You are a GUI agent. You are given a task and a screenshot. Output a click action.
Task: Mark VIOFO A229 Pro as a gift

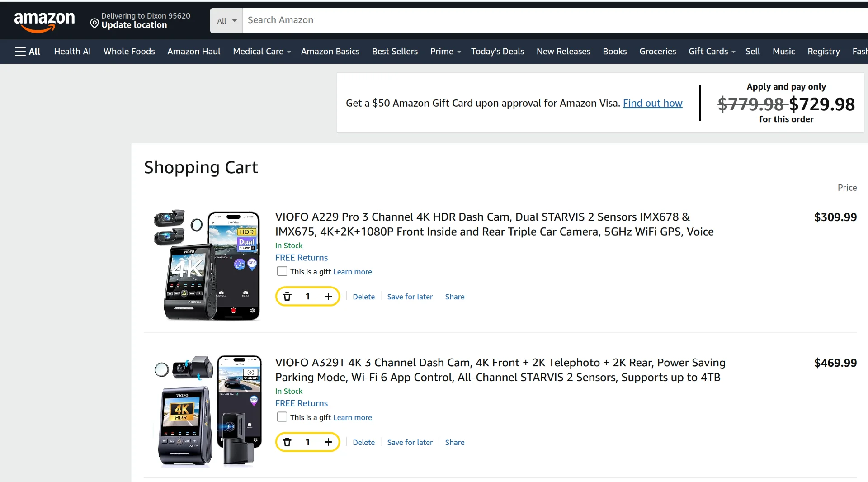click(x=282, y=271)
